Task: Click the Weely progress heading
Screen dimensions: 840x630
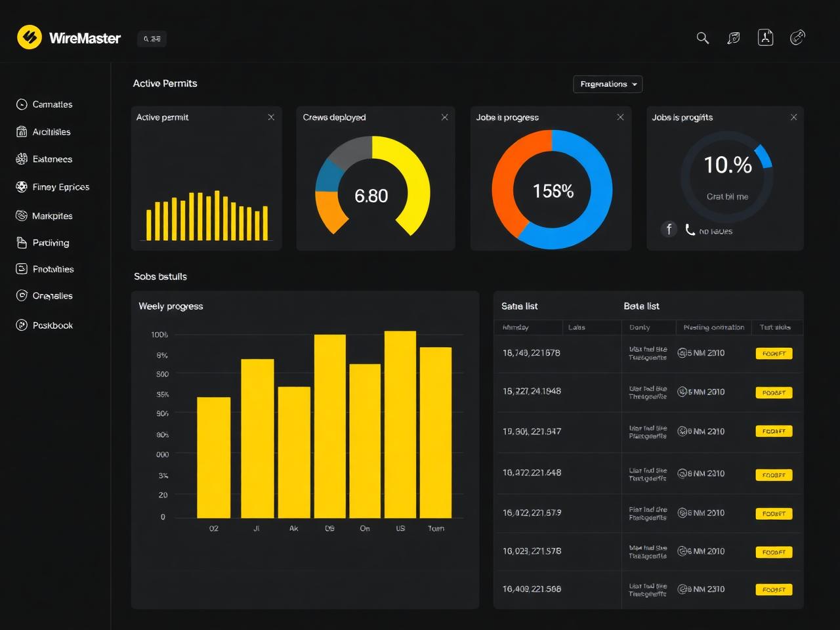Action: pyautogui.click(x=171, y=306)
